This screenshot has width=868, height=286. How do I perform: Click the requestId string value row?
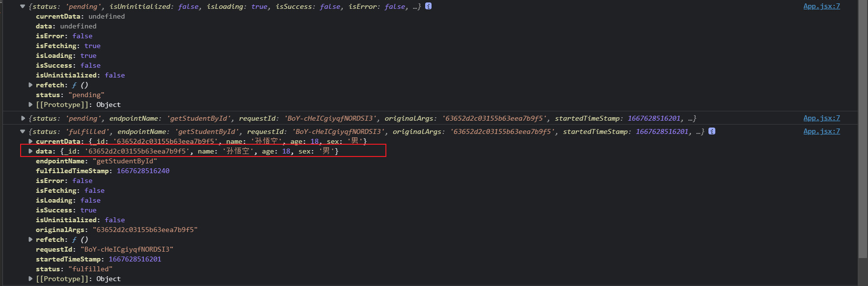tap(127, 249)
